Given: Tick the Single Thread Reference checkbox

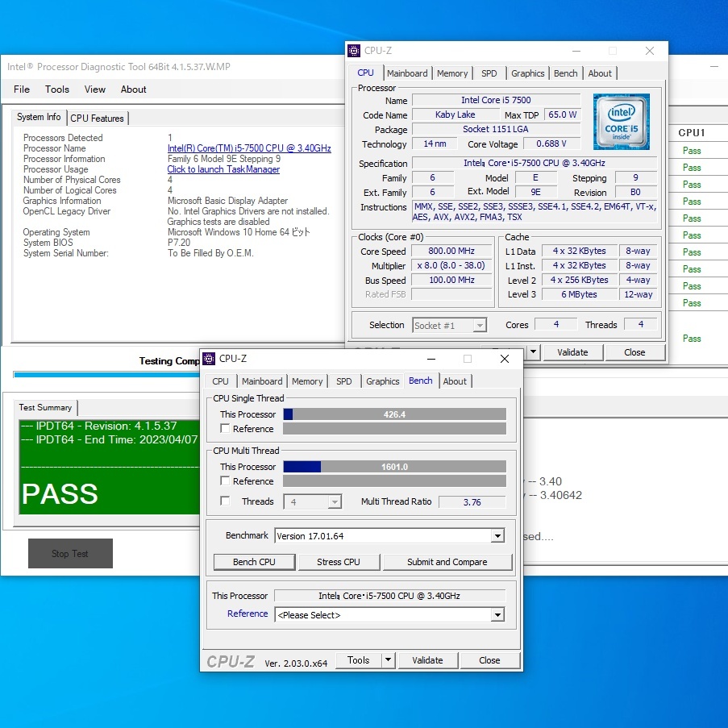Looking at the screenshot, I should coord(225,429).
